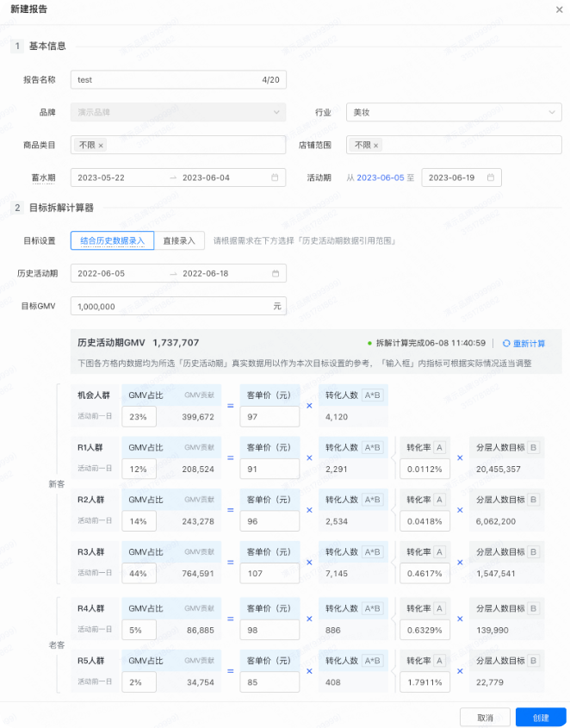Click the R2人群 GMV占比 input 14%

[x=139, y=521]
